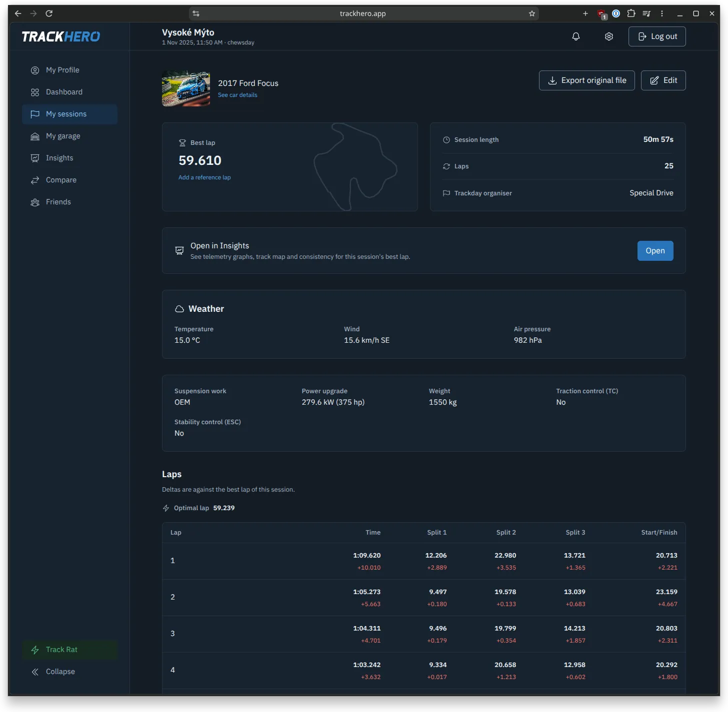This screenshot has width=728, height=712.
Task: Export the original session file
Action: pyautogui.click(x=587, y=80)
